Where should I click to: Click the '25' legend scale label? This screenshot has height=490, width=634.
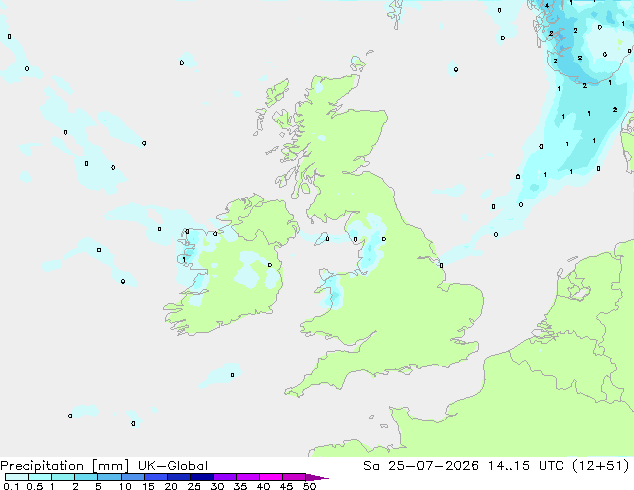click(194, 486)
